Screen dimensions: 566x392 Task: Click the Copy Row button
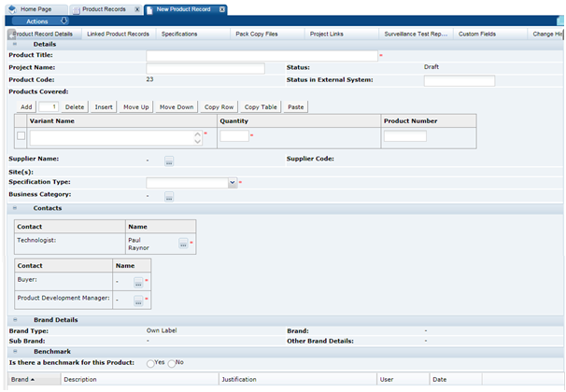click(x=219, y=107)
